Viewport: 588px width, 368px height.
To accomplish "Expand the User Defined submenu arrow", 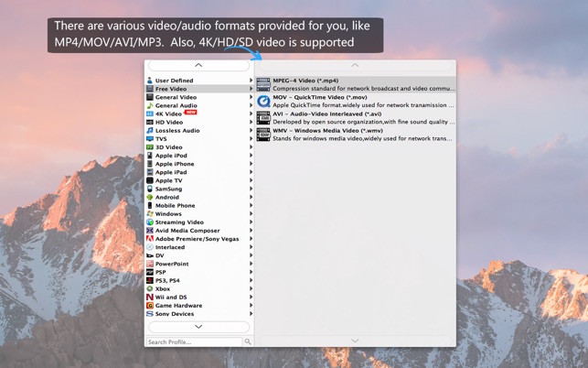I will pyautogui.click(x=251, y=81).
